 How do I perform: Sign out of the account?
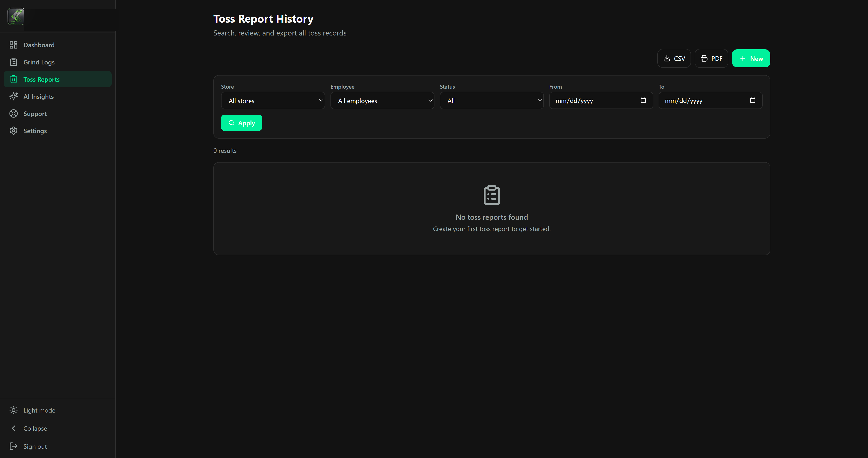coord(58,446)
